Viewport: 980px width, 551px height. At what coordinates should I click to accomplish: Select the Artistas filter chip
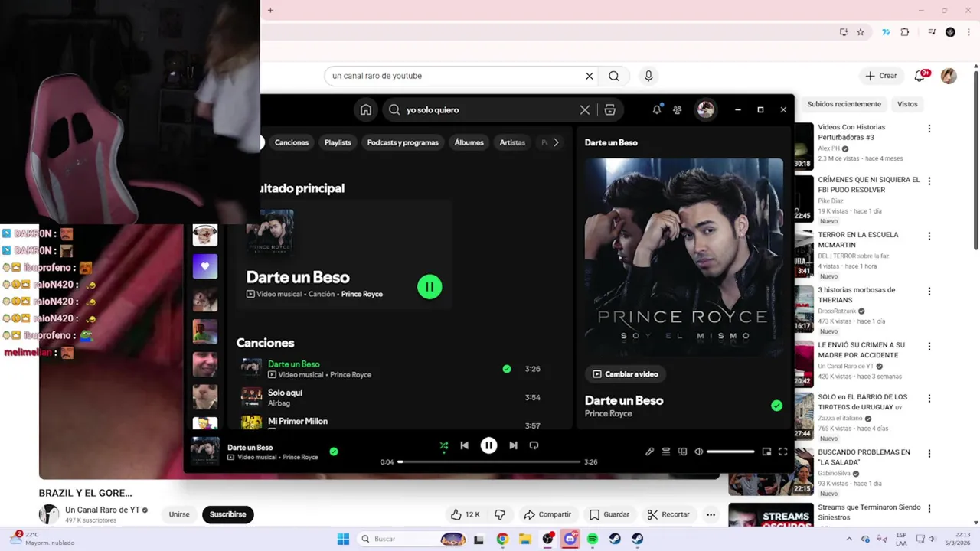pyautogui.click(x=512, y=142)
